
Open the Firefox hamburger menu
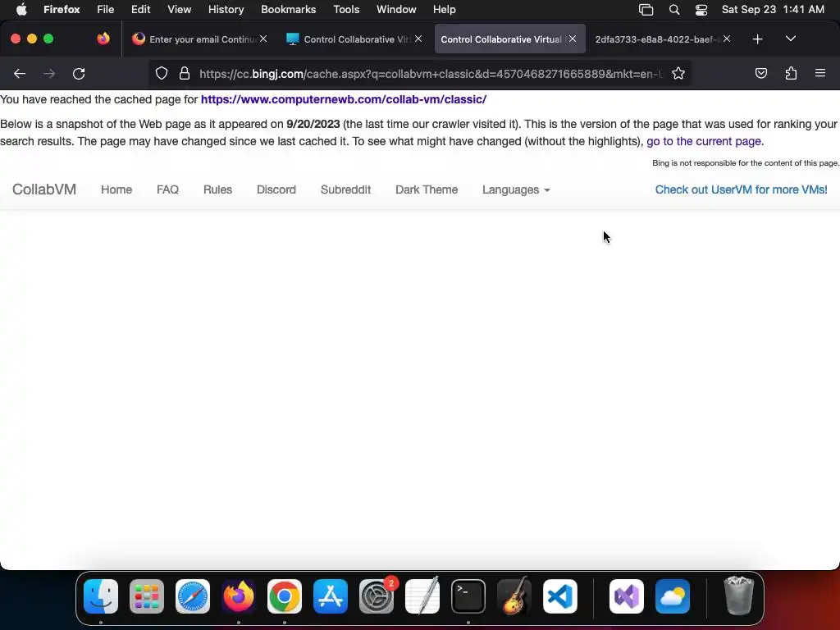pos(820,73)
